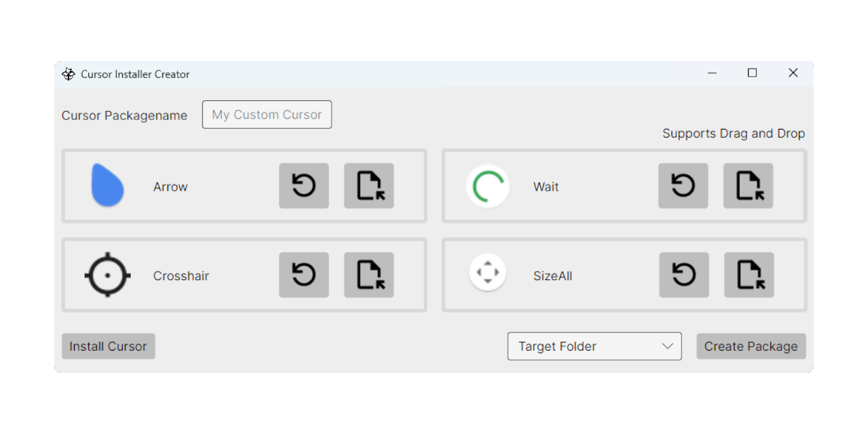Reset the SizeAll cursor to default
868x434 pixels.
coord(684,275)
